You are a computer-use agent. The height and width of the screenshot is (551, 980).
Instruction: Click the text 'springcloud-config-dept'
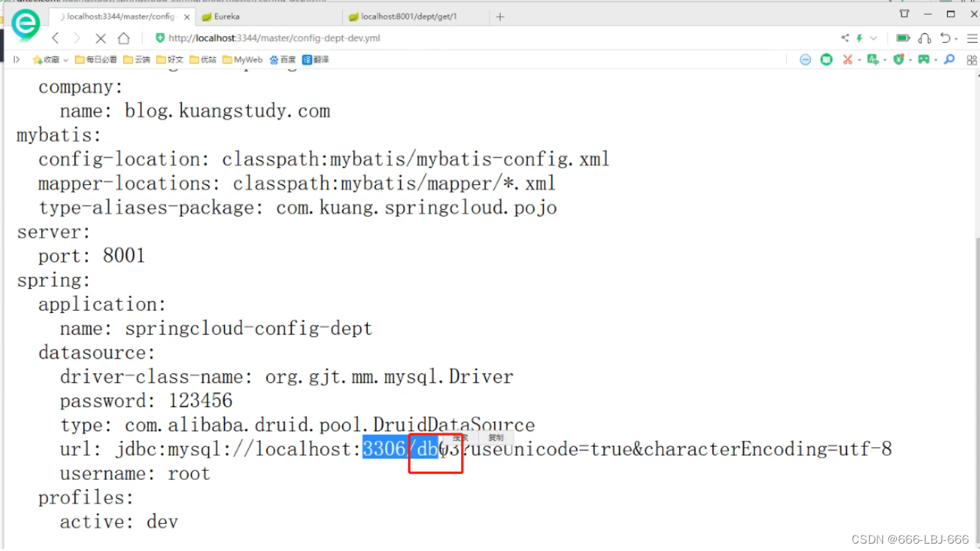tap(249, 328)
